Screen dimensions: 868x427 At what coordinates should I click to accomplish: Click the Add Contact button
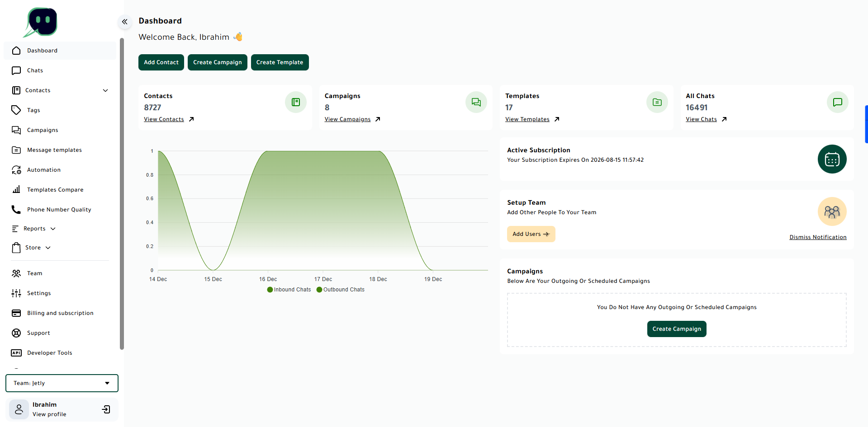pos(161,62)
